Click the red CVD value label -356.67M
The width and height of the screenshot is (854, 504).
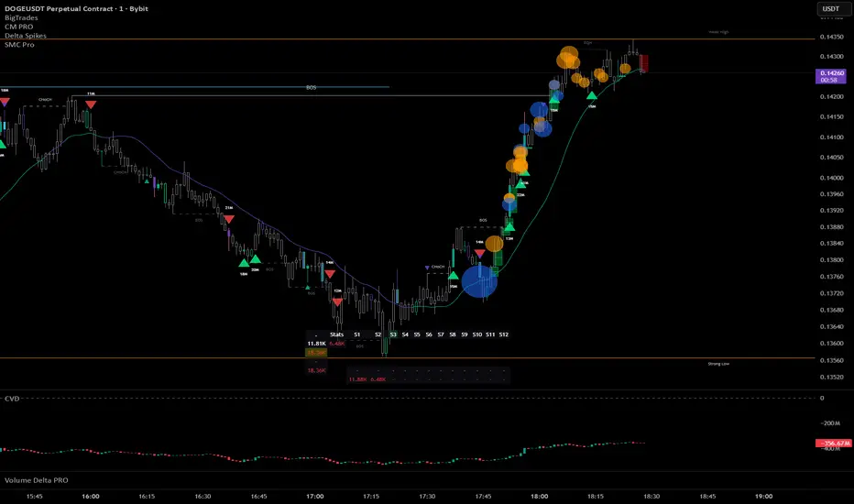pos(833,444)
